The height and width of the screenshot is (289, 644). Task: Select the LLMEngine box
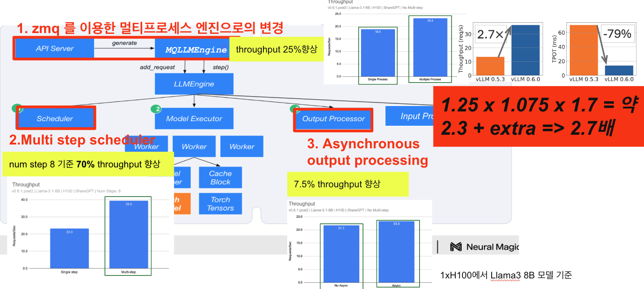pos(194,84)
